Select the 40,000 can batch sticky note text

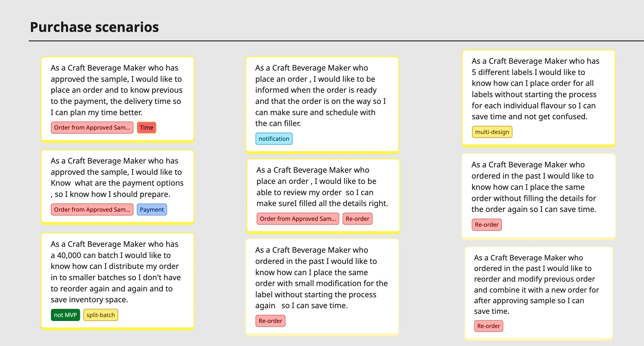pos(116,272)
